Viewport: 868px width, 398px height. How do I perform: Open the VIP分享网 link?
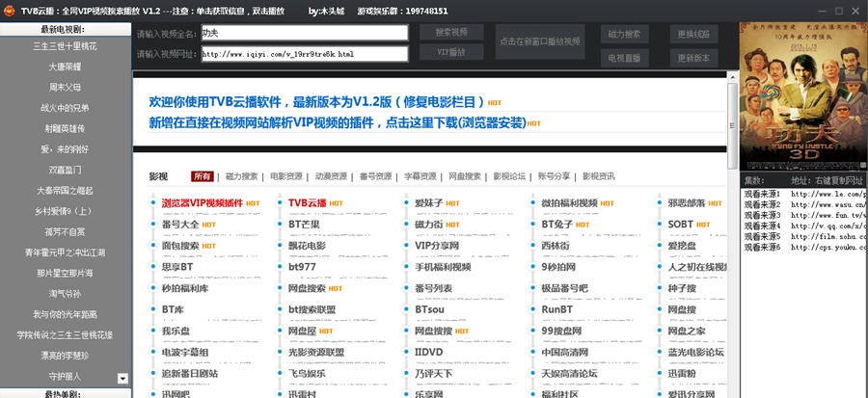[437, 246]
